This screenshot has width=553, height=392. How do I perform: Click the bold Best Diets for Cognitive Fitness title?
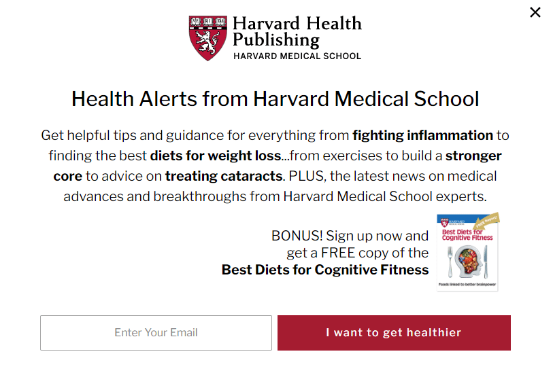pos(325,270)
